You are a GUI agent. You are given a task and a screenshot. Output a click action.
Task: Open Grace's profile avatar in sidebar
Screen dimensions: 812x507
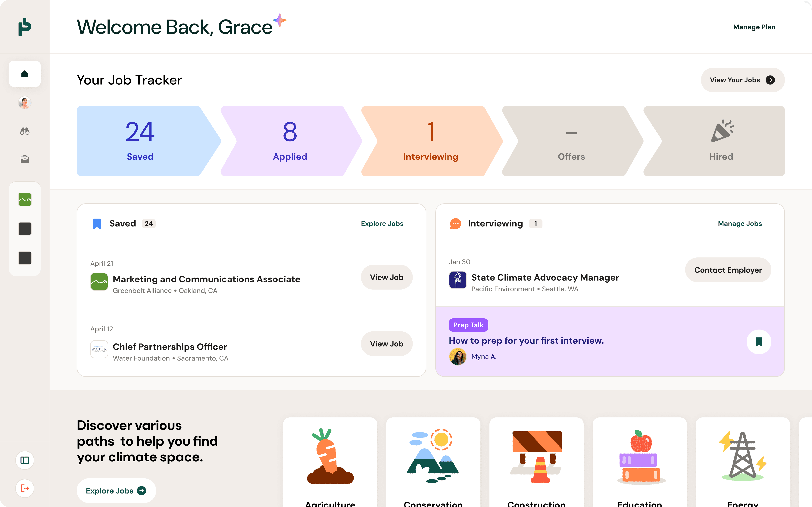[x=24, y=102]
